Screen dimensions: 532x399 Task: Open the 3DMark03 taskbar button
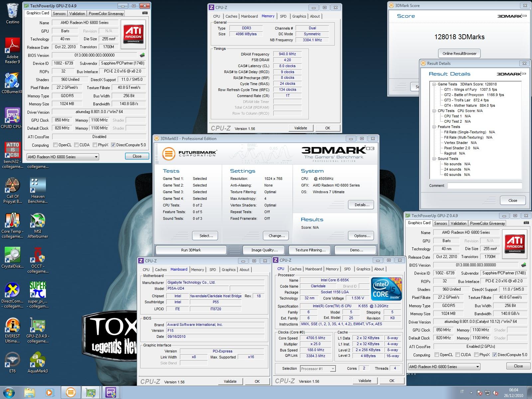tap(71, 392)
